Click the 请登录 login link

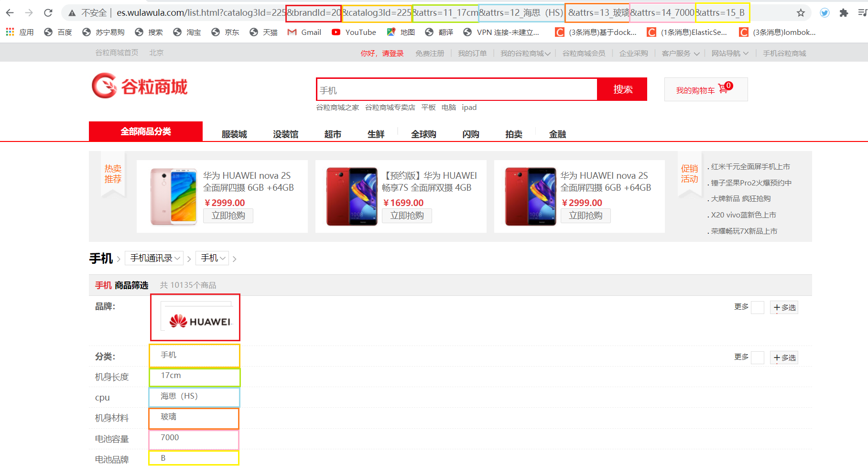click(x=393, y=54)
